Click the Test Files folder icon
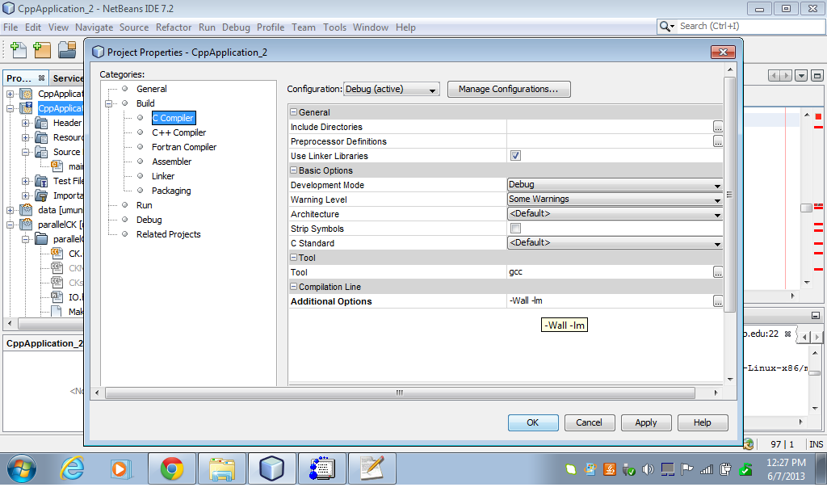The width and height of the screenshot is (827, 504). click(41, 181)
